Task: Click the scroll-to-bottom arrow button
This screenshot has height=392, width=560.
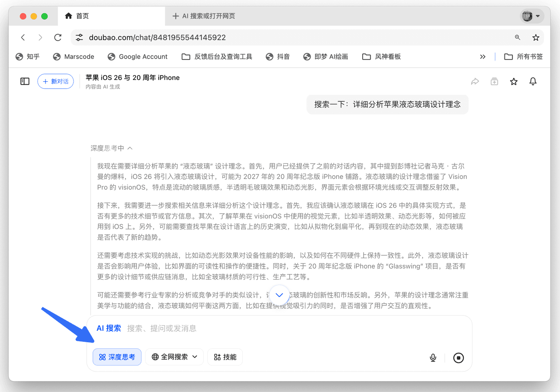Action: click(280, 295)
